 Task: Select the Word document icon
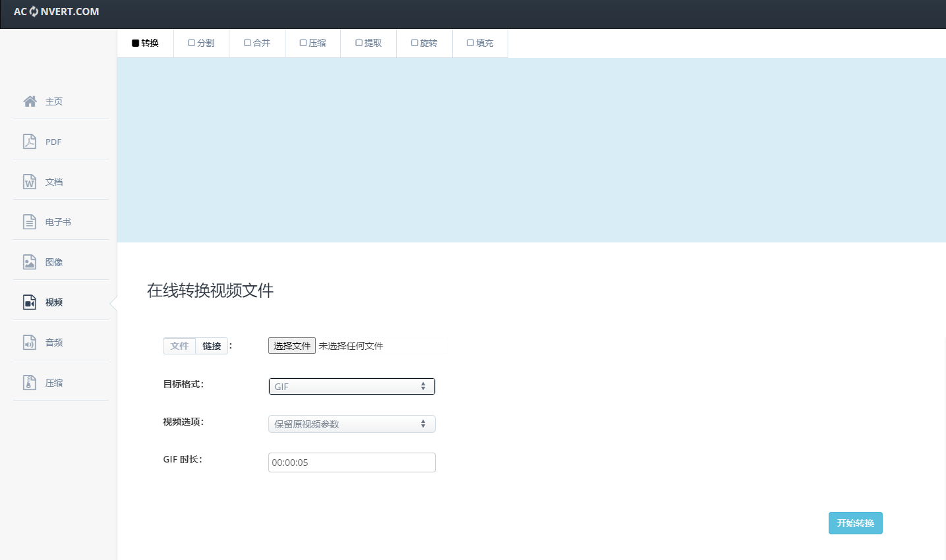point(30,182)
